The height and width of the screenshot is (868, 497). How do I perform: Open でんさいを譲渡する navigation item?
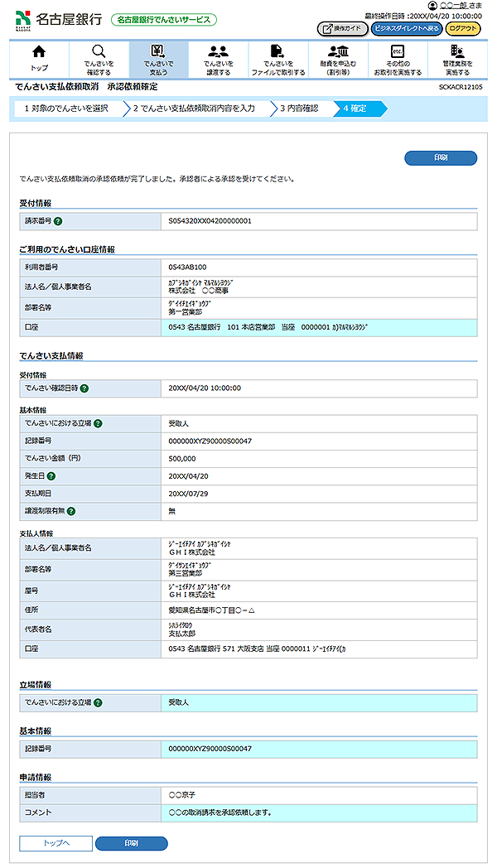click(x=218, y=60)
